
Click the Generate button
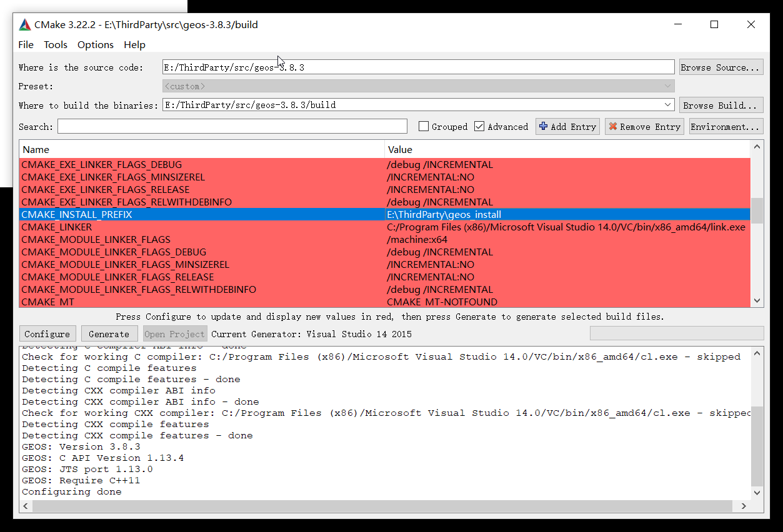109,333
